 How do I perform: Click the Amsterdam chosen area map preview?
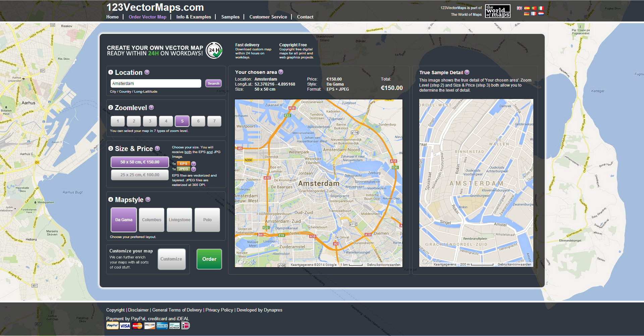point(319,183)
